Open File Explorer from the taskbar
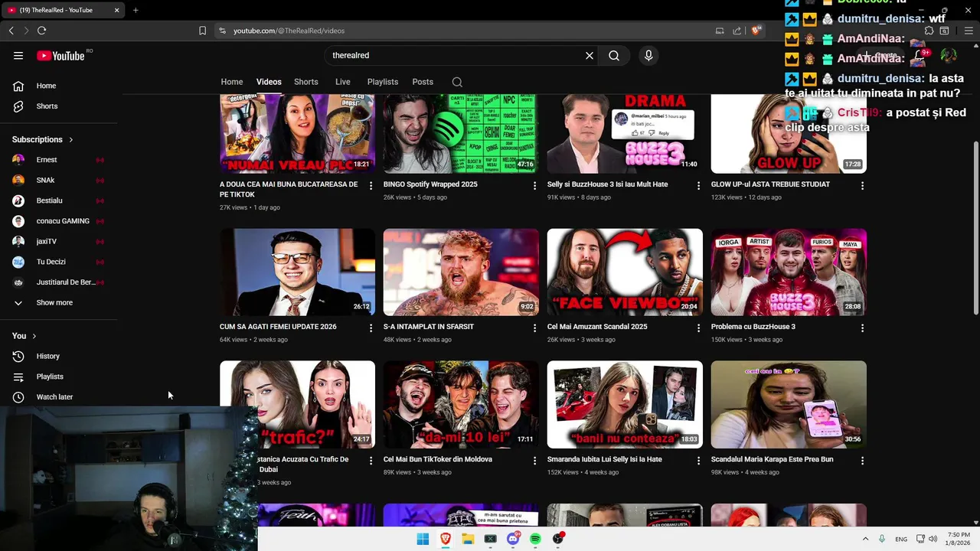This screenshot has width=980, height=551. (468, 539)
